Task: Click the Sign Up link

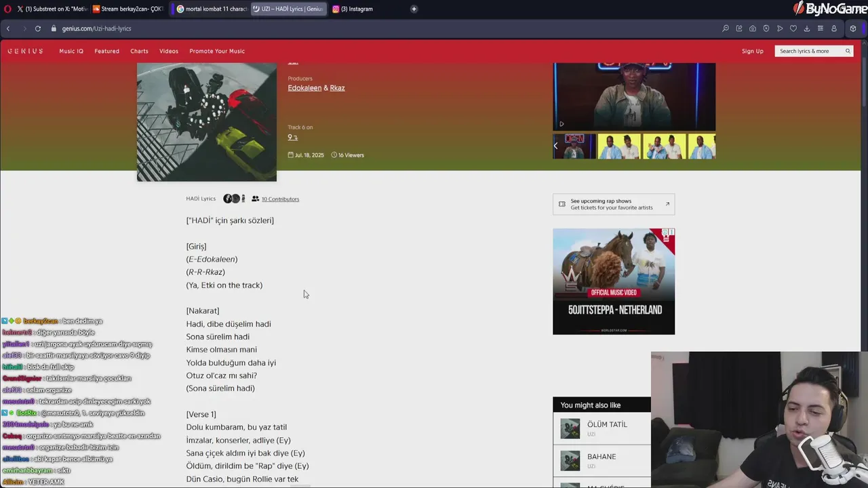Action: (x=752, y=51)
